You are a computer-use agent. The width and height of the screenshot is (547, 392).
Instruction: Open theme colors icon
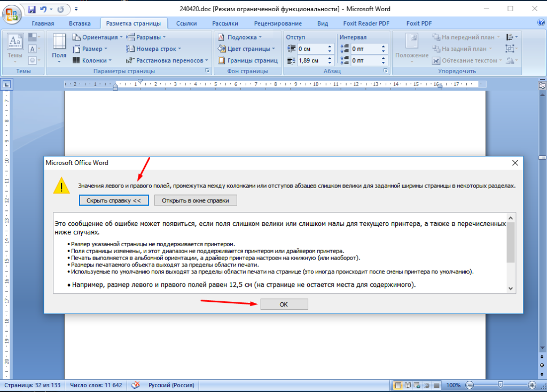click(34, 37)
